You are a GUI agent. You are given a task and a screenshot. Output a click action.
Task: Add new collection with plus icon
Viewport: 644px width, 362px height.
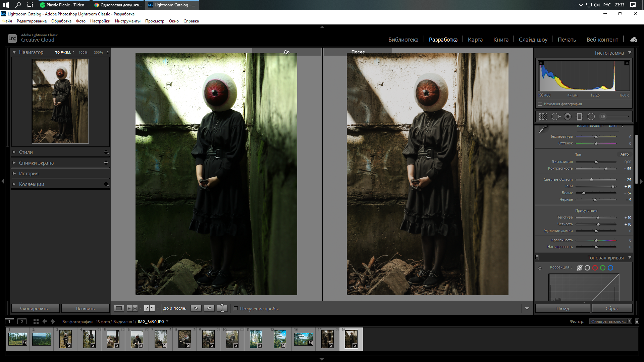point(106,184)
